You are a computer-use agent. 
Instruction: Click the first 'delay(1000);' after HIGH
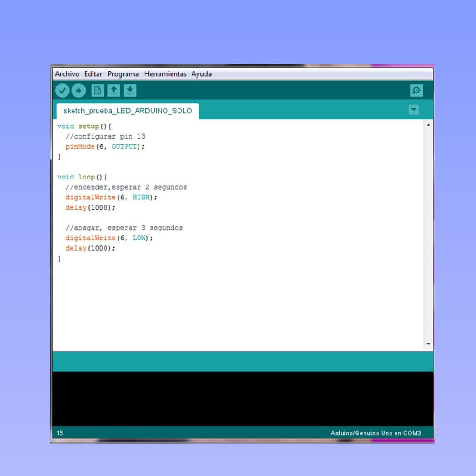point(91,208)
